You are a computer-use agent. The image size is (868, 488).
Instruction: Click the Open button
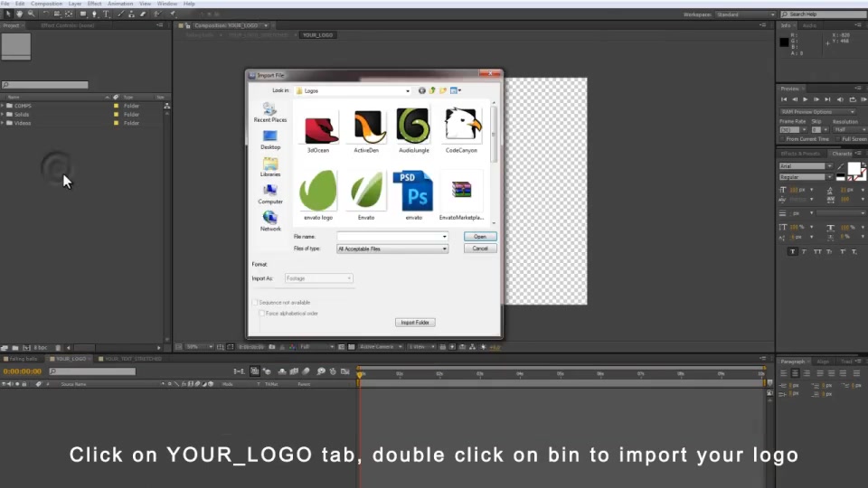point(480,237)
